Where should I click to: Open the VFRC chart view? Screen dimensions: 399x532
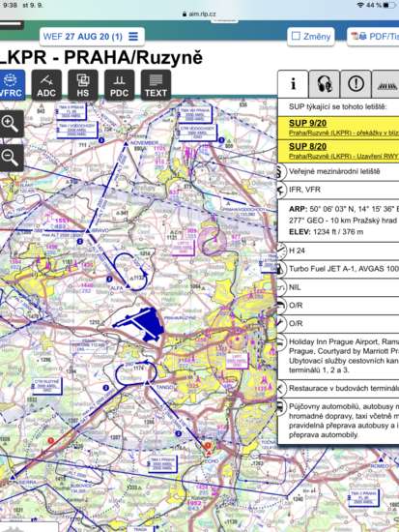(x=13, y=85)
